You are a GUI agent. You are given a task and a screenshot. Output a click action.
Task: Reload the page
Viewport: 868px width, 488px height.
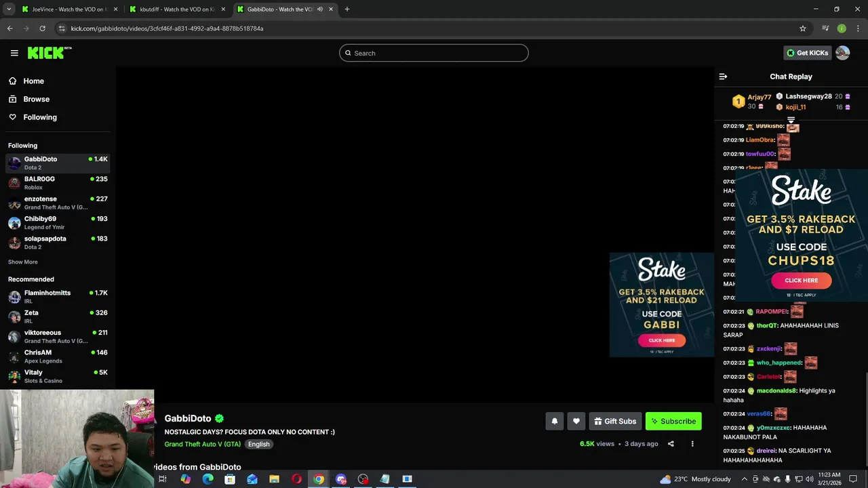coord(42,28)
